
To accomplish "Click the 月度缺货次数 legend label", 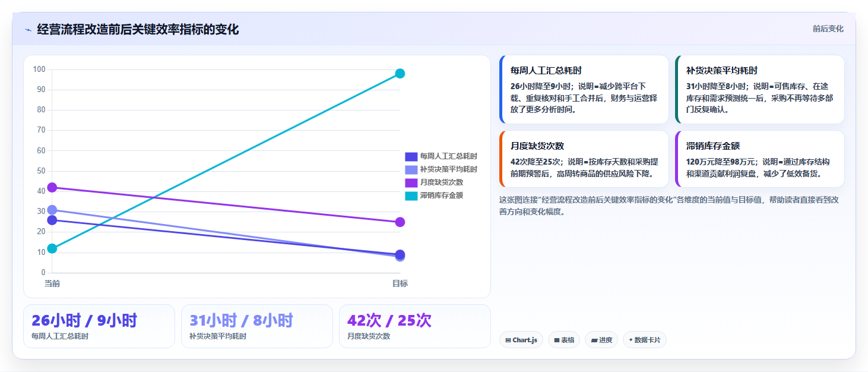I will [x=441, y=182].
